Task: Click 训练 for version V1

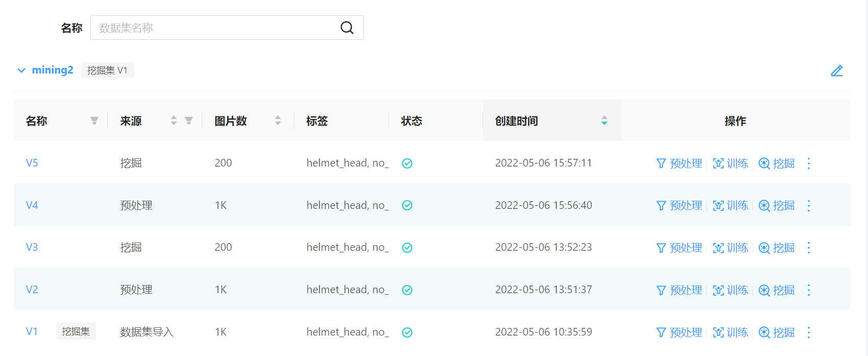Action: click(x=731, y=333)
